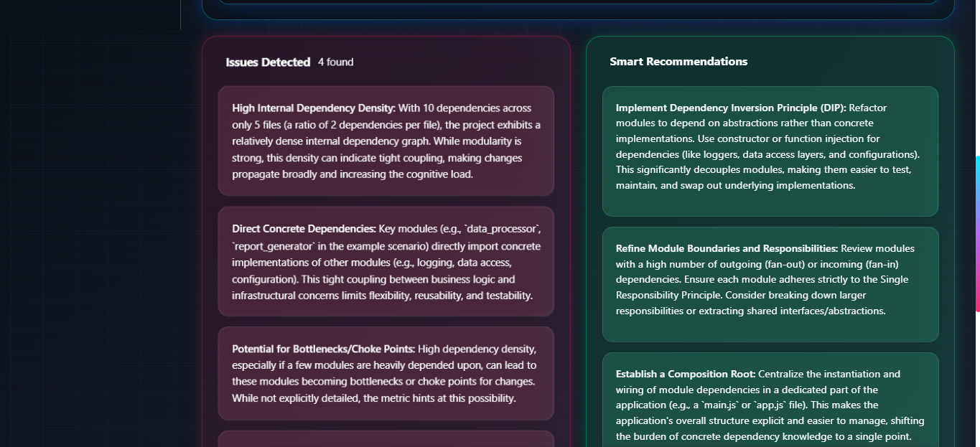Click the Issues Detected heading

pyautogui.click(x=268, y=62)
